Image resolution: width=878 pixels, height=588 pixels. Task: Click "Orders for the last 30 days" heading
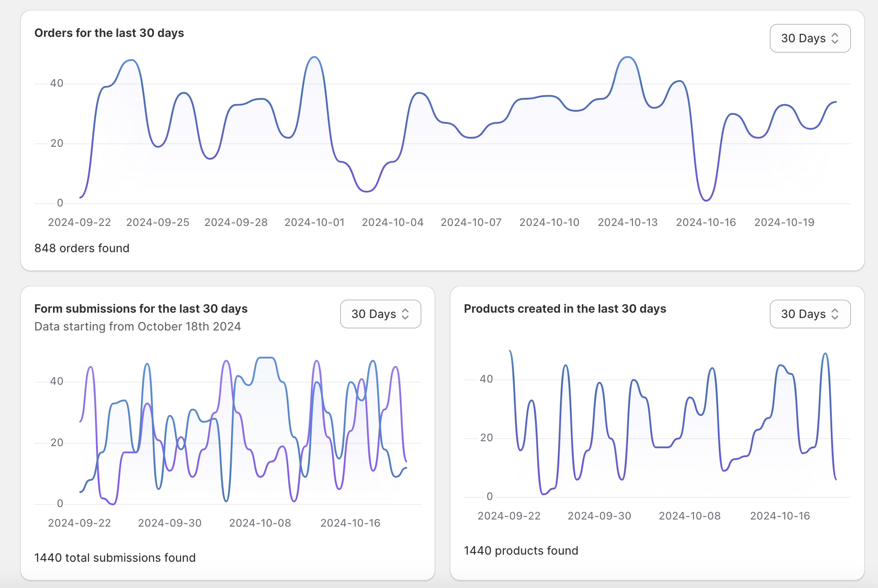point(109,33)
